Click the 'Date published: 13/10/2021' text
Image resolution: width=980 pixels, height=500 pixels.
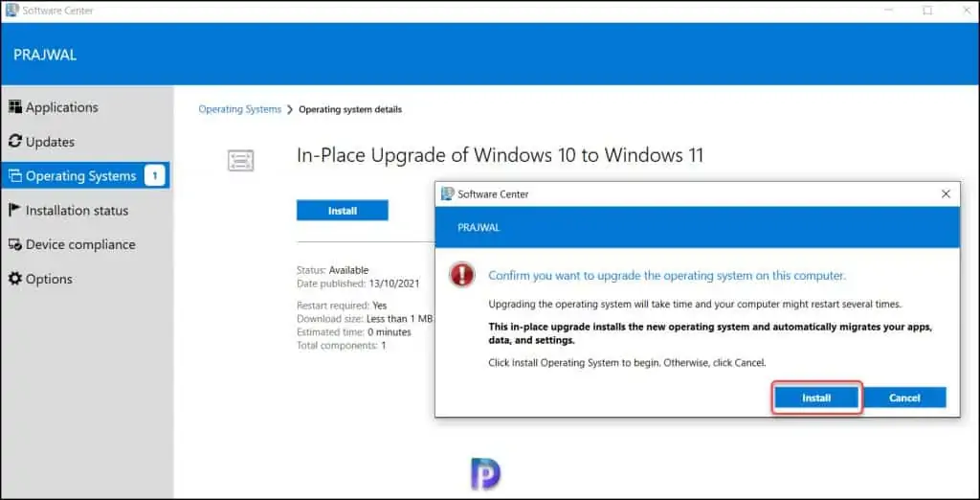pos(358,283)
